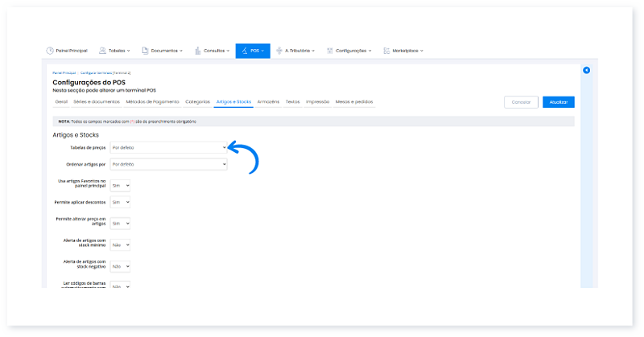Click the Painel Principal clock icon
Viewport: 644px width, 337px height.
point(50,51)
